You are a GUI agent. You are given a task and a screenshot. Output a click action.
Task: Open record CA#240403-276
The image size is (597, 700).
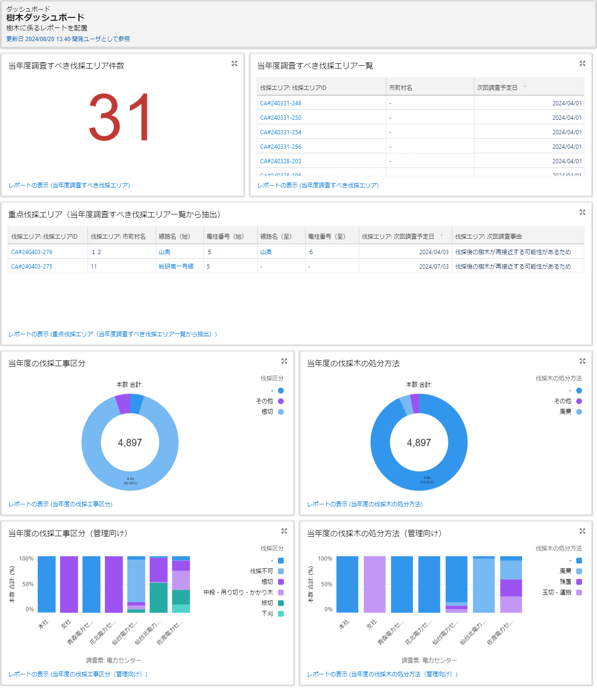tap(31, 252)
